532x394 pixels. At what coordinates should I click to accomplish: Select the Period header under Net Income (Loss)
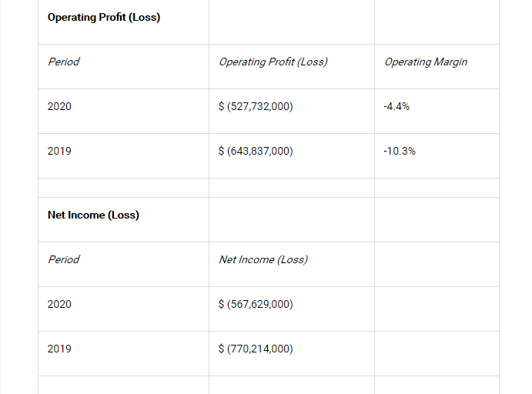tap(64, 259)
